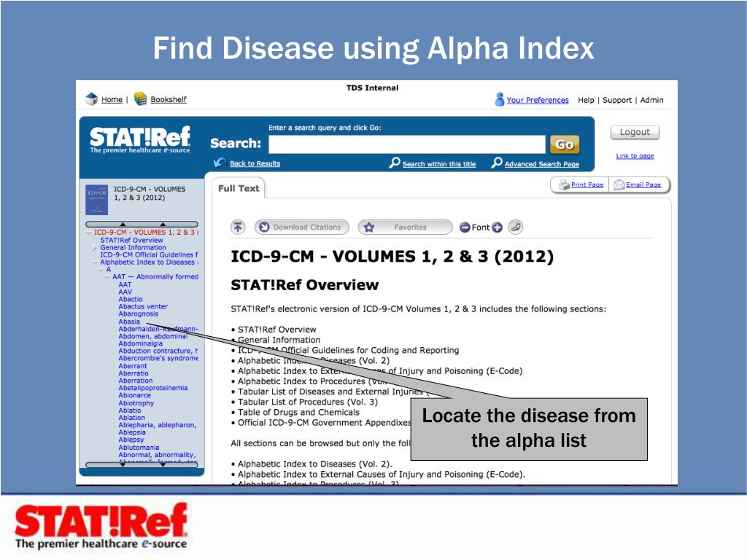The width and height of the screenshot is (747, 560).
Task: Select the Abiotrophy entry
Action: (136, 402)
